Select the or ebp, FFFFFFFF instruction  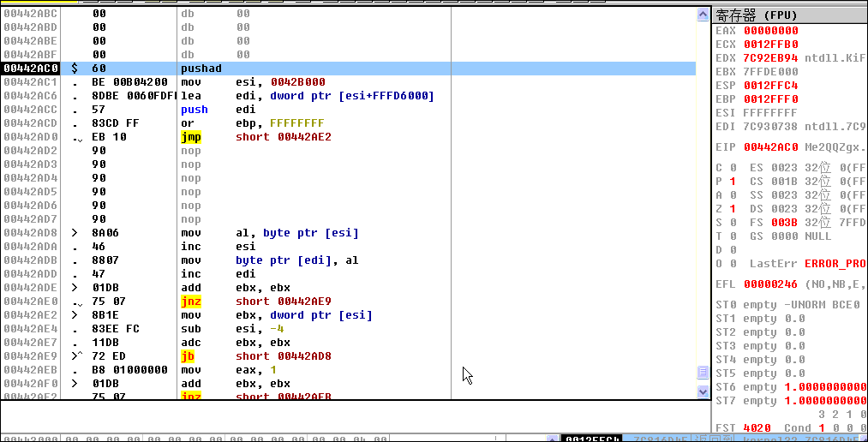(x=253, y=122)
